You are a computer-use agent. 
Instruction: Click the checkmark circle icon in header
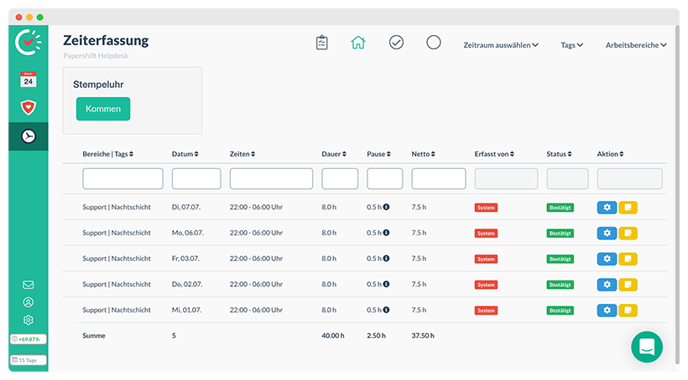tap(396, 43)
